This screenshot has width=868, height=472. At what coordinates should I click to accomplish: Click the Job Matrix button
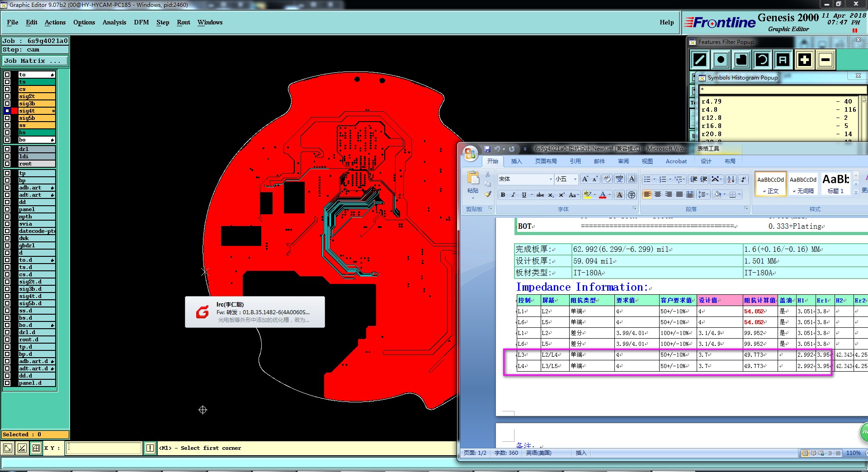click(35, 61)
